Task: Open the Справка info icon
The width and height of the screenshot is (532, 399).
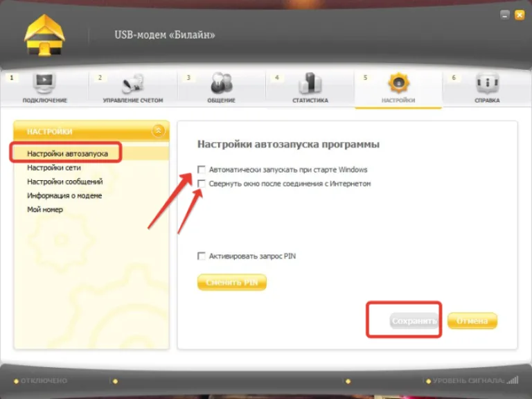Action: [x=487, y=82]
